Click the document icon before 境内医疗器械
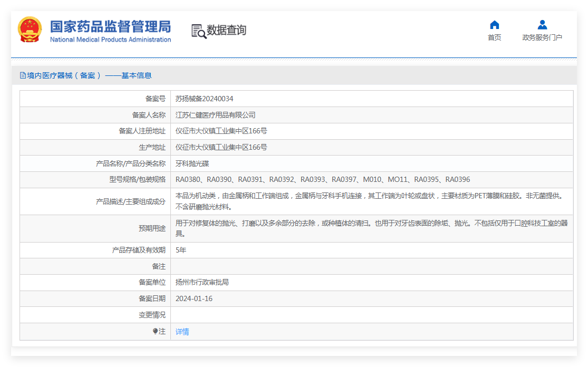 [23, 75]
